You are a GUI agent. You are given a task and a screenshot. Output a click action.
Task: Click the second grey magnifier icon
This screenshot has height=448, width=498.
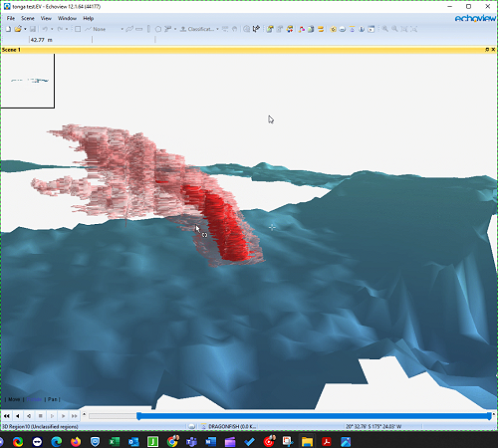click(394, 29)
